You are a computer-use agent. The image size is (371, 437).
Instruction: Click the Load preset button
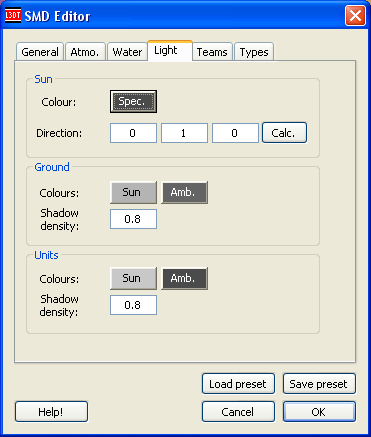(238, 384)
